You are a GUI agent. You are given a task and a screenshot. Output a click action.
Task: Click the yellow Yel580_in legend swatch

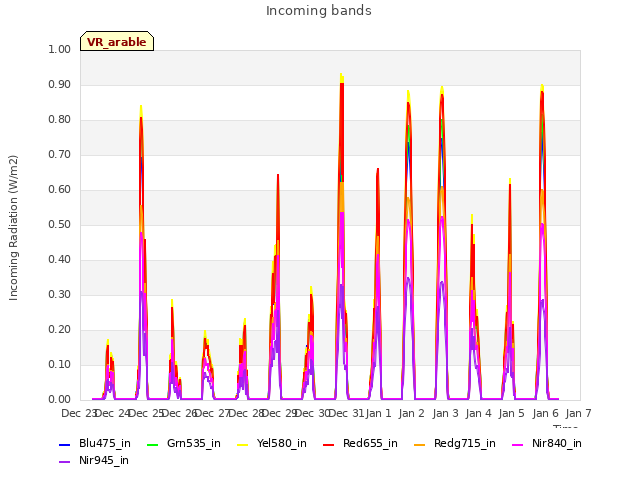[242, 444]
